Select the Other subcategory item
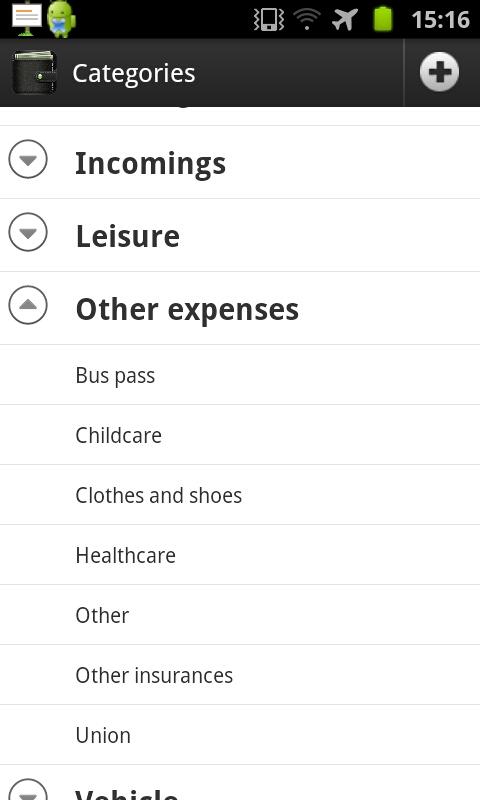 tap(240, 615)
